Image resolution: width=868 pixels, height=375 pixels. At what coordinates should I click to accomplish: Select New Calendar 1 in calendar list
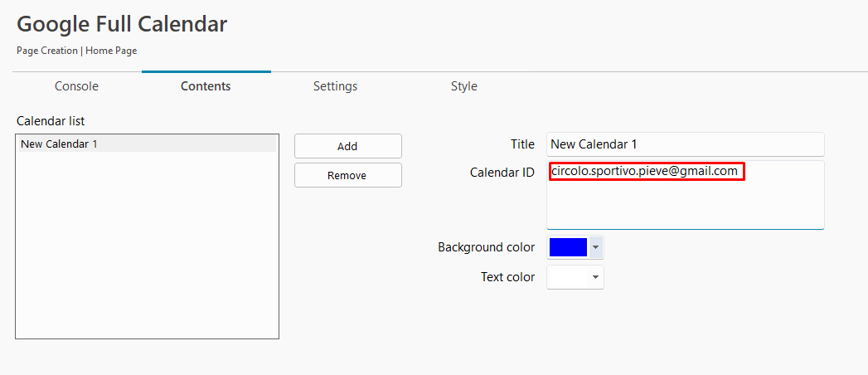[x=148, y=144]
